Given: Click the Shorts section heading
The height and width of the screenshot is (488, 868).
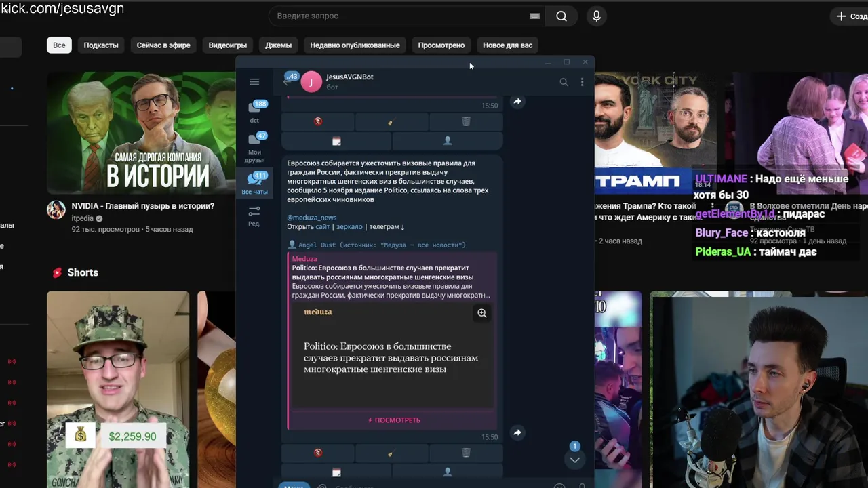Looking at the screenshot, I should pos(83,272).
